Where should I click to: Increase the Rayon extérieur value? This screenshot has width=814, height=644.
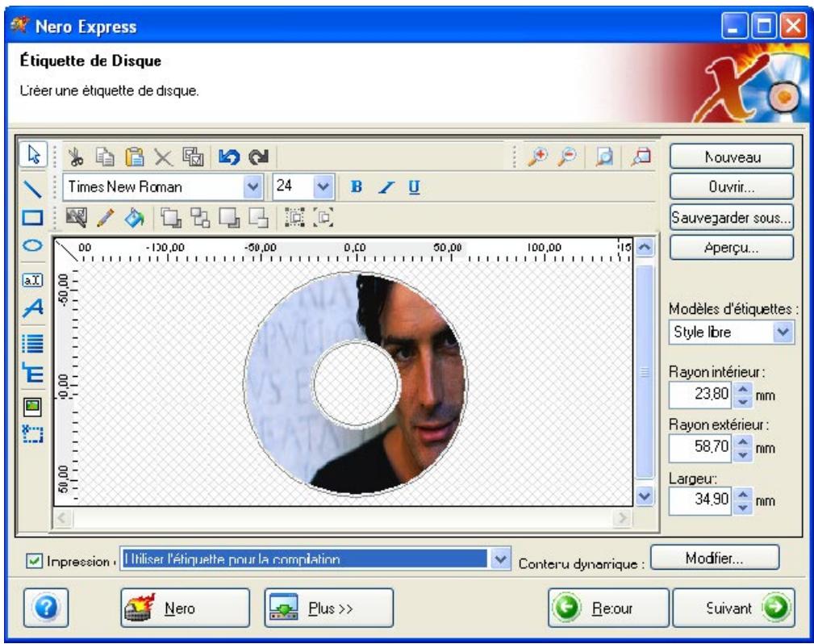point(743,442)
